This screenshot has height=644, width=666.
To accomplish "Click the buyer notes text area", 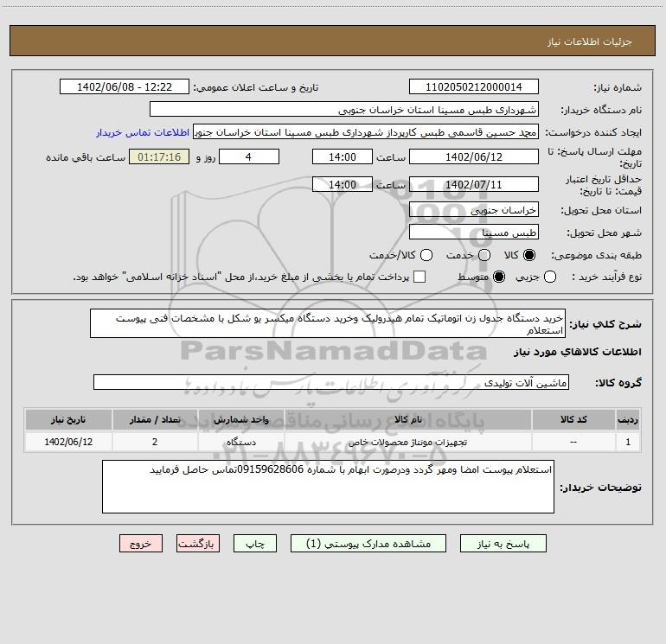I will pos(328,487).
